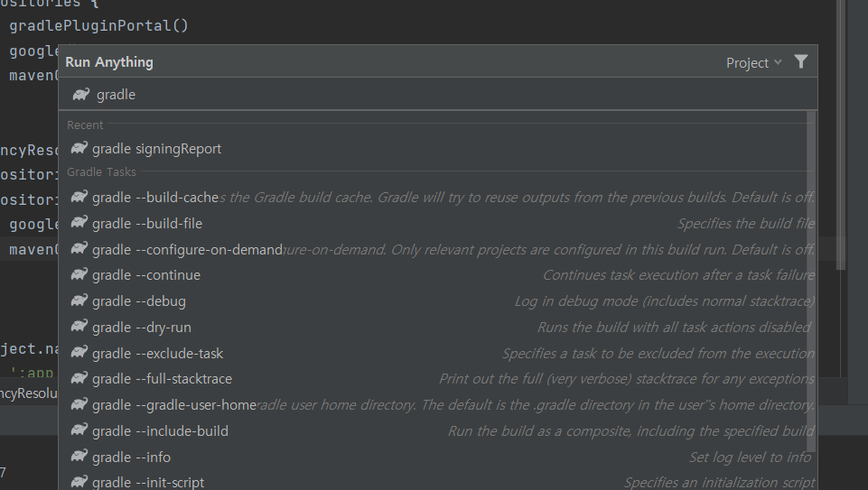This screenshot has width=868, height=490.
Task: Click the Gradle elephant icon in search field
Action: (80, 95)
